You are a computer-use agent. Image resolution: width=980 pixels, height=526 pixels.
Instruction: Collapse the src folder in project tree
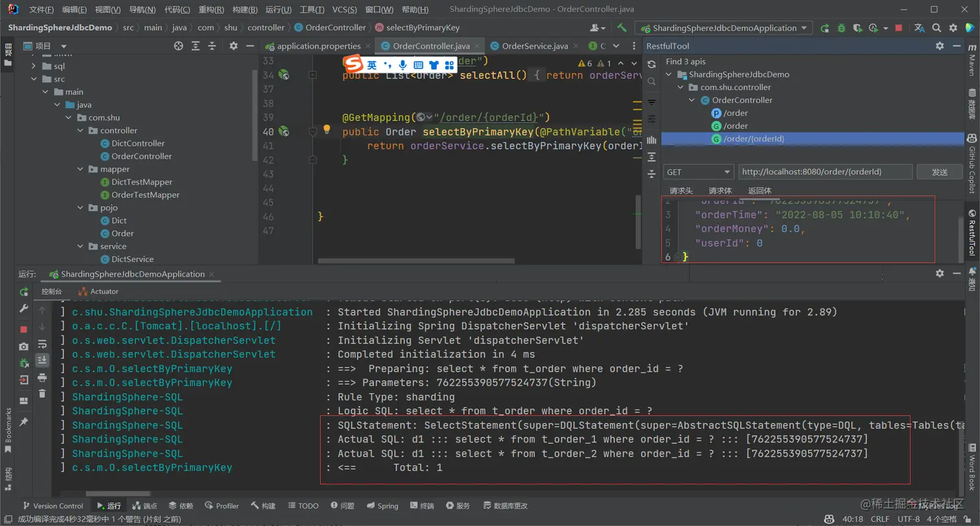tap(33, 79)
